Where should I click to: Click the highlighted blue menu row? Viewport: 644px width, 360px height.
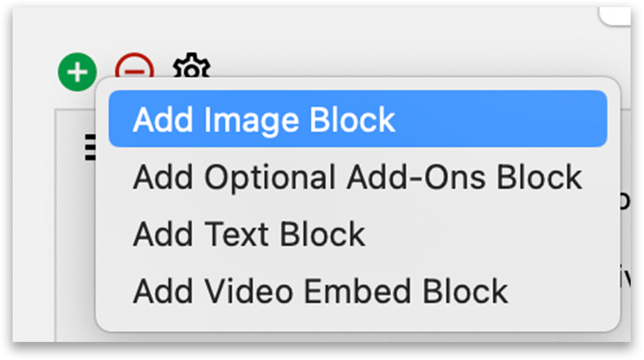pyautogui.click(x=358, y=119)
